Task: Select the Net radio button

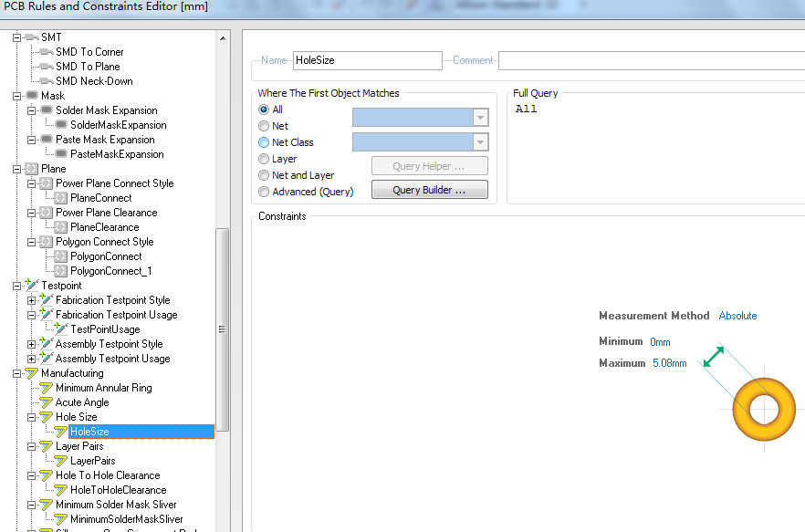Action: click(x=264, y=126)
